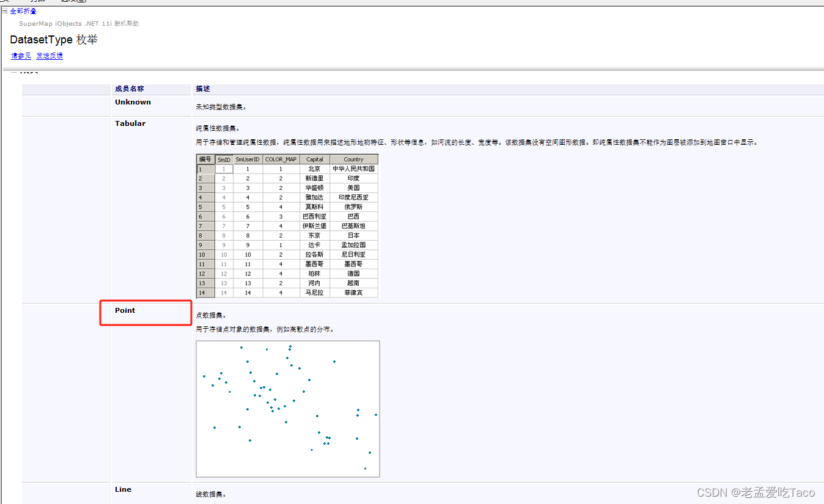The width and height of the screenshot is (824, 504).
Task: Collapse all topics using 全部折叠
Action: [x=21, y=10]
